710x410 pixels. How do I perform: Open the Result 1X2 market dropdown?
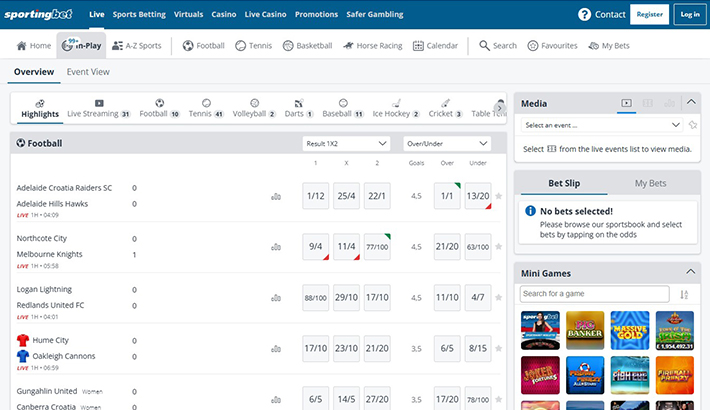coord(346,144)
